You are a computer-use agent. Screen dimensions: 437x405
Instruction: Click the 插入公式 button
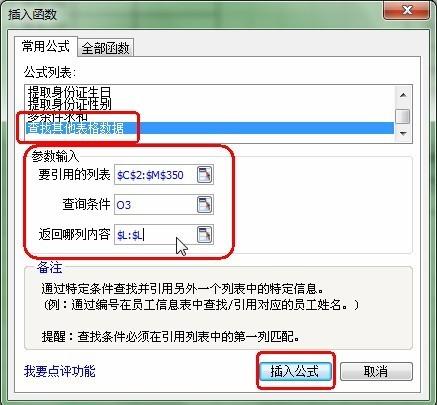[295, 371]
